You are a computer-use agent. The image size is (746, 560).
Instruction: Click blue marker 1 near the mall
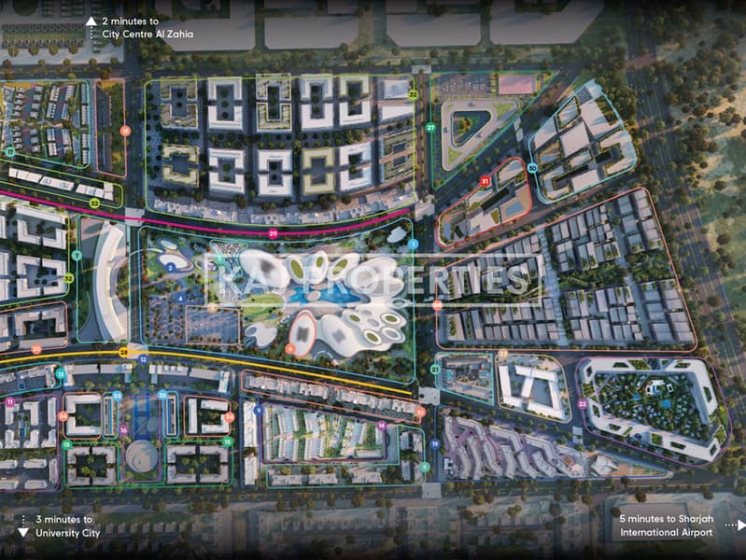pyautogui.click(x=413, y=245)
